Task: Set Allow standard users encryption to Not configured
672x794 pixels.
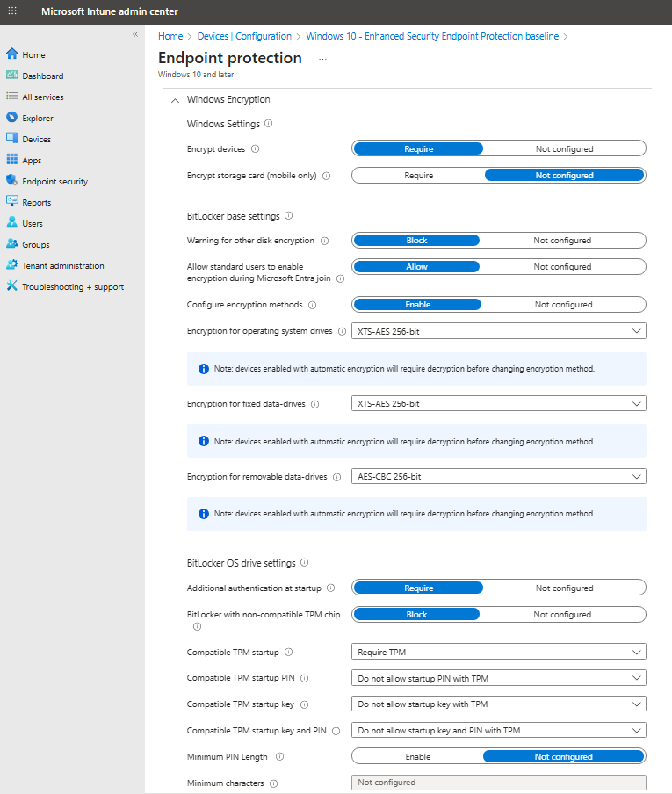Action: click(562, 266)
